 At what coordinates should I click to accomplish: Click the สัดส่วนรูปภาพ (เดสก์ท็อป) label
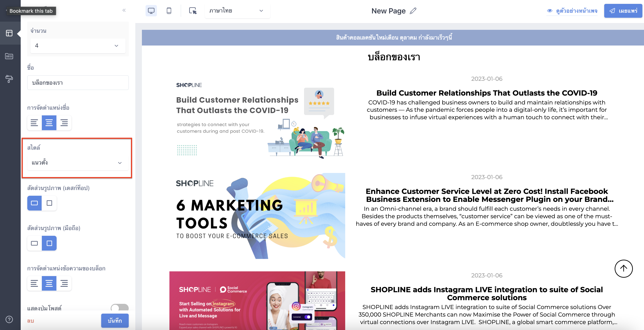58,188
